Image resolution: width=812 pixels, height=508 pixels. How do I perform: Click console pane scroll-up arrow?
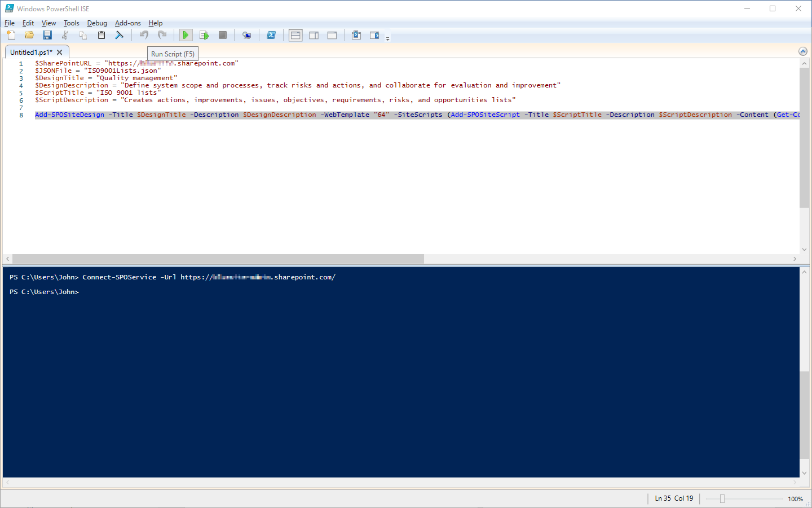pyautogui.click(x=804, y=272)
